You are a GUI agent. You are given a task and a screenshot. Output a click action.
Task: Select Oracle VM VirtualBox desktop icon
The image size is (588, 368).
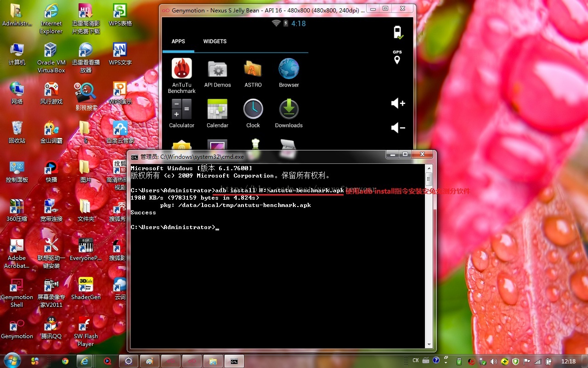pyautogui.click(x=51, y=58)
